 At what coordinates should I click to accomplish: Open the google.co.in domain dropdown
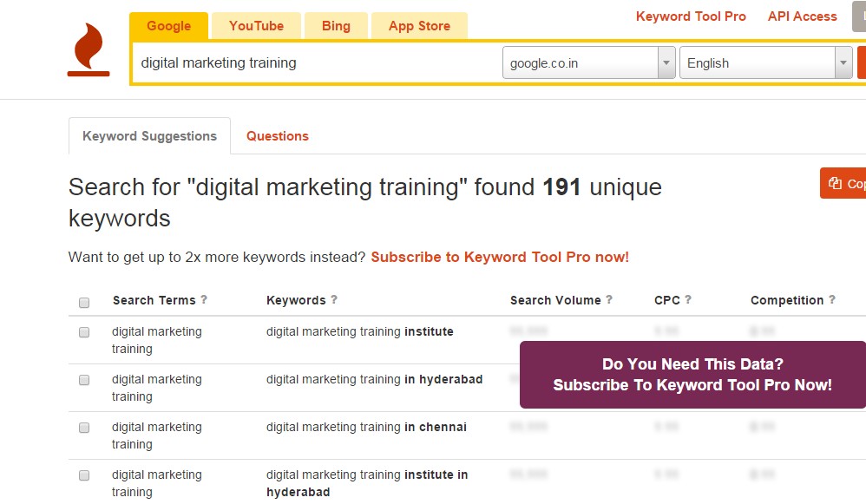(588, 63)
